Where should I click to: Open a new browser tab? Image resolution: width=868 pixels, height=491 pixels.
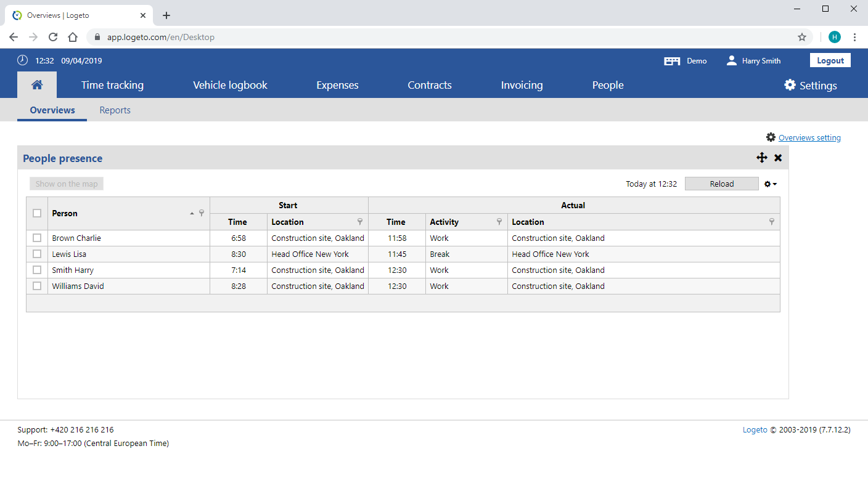tap(166, 15)
